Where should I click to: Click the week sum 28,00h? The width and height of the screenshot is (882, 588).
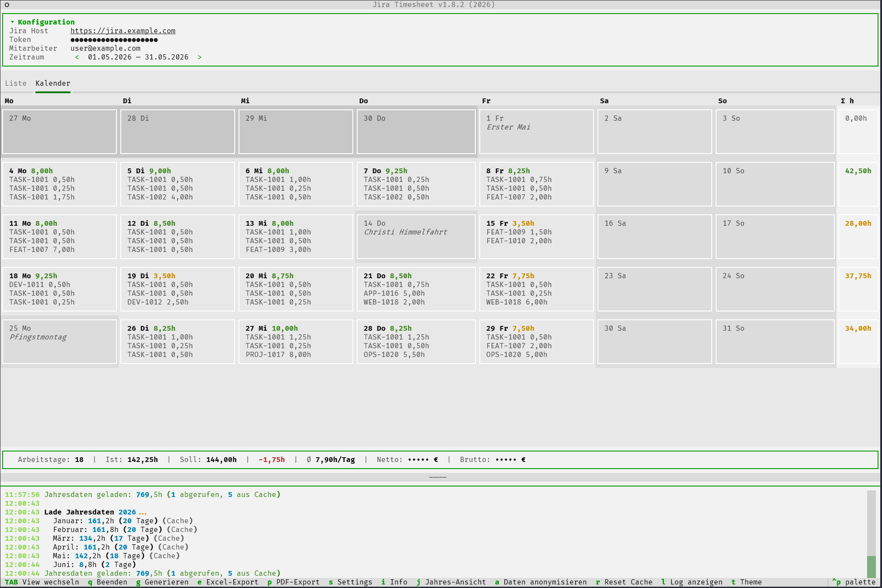(x=858, y=224)
